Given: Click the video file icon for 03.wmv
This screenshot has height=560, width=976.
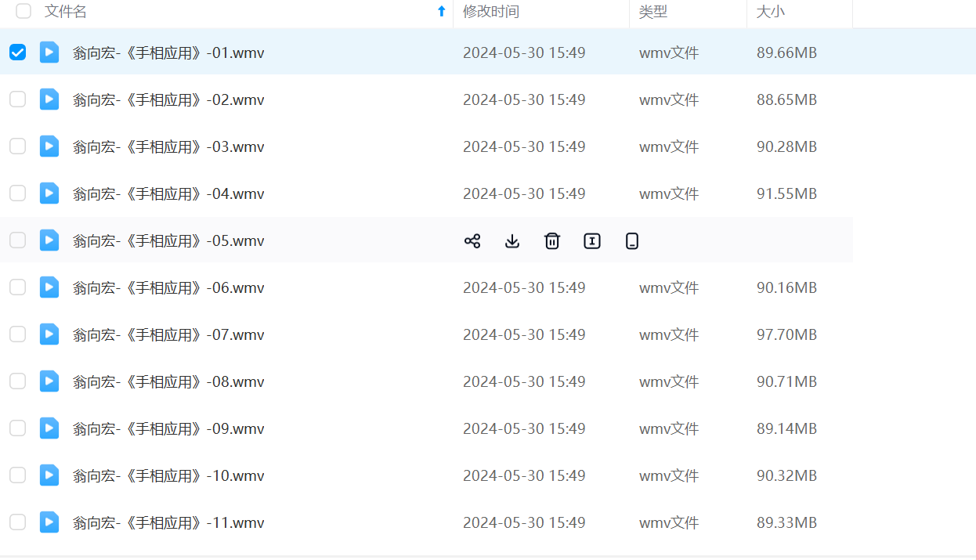Looking at the screenshot, I should click(49, 146).
